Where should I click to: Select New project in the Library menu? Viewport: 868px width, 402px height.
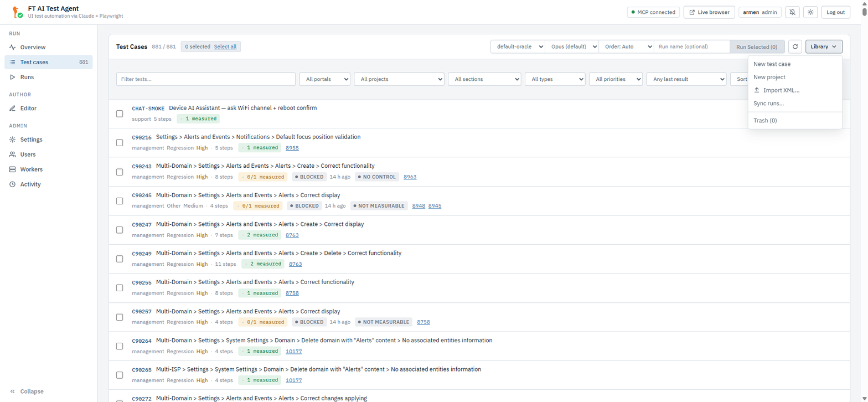(795, 77)
